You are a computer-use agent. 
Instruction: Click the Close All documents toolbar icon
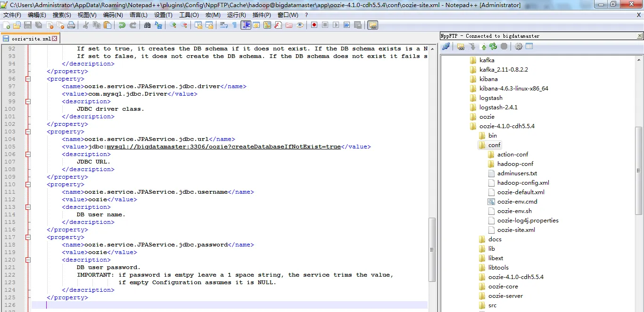pos(60,25)
